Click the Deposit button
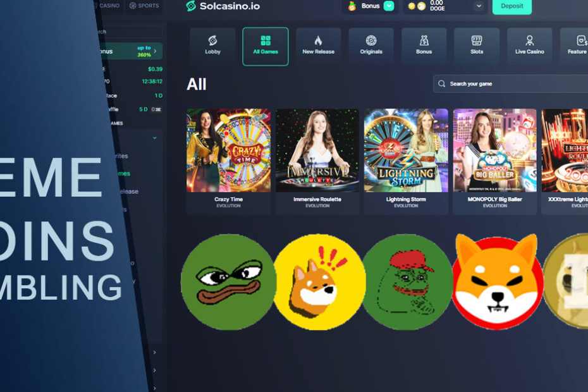Image resolution: width=588 pixels, height=392 pixels. (512, 6)
